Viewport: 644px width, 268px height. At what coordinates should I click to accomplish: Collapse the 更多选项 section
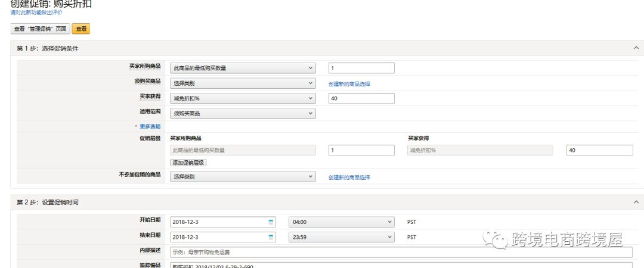[147, 126]
